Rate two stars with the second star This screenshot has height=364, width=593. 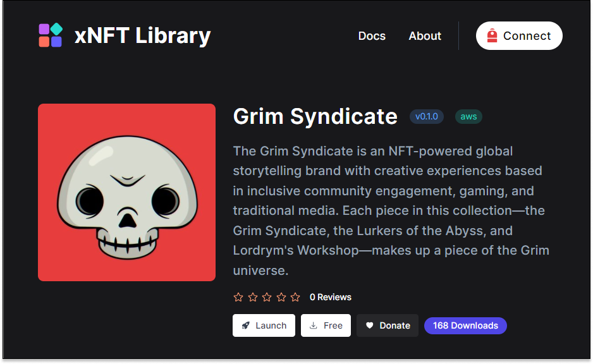pyautogui.click(x=253, y=297)
